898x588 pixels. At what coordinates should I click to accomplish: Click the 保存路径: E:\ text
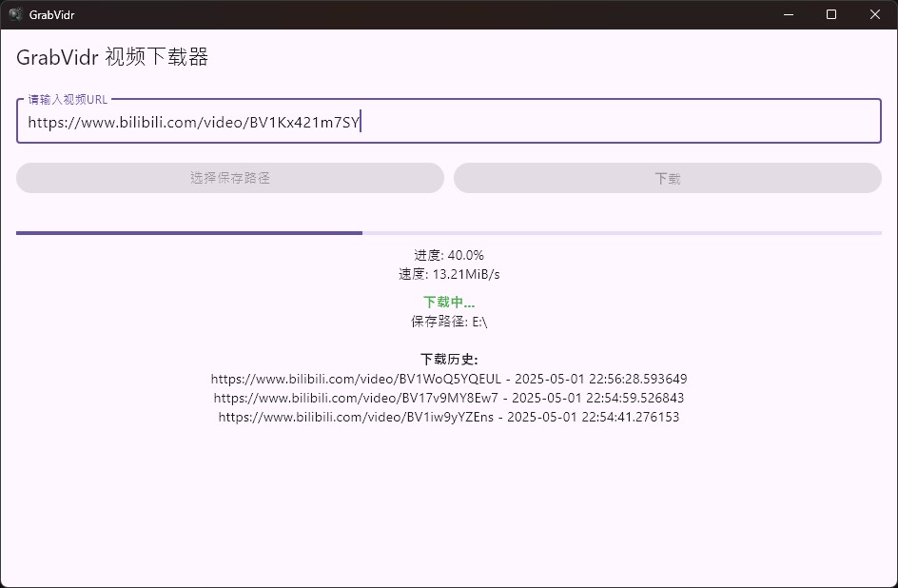click(449, 322)
